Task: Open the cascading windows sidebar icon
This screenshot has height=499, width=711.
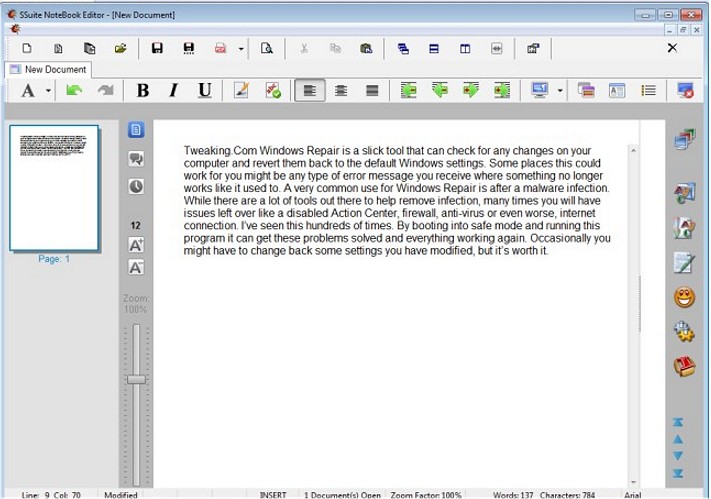Action: click(684, 139)
